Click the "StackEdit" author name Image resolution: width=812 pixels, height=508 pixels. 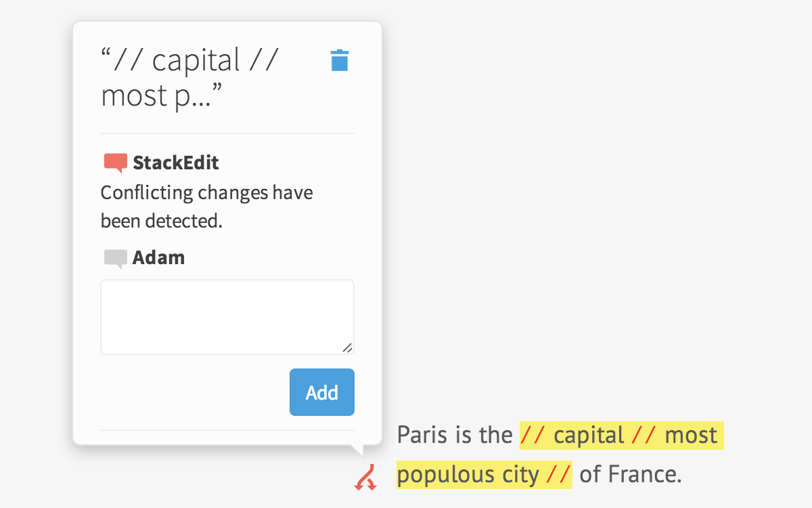click(176, 163)
